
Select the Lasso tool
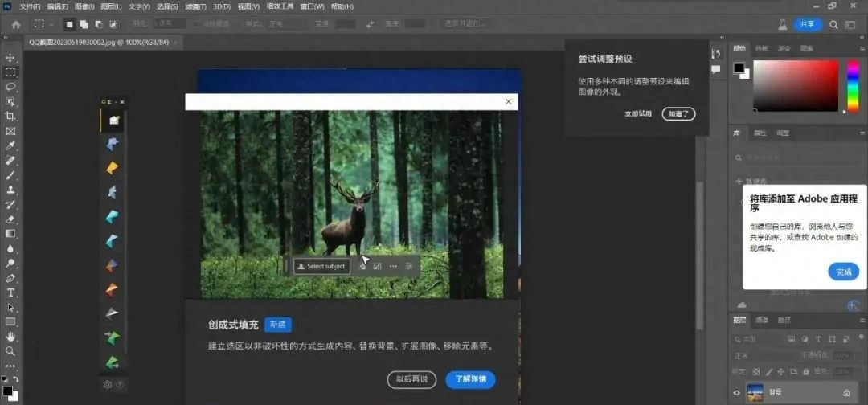pyautogui.click(x=10, y=87)
